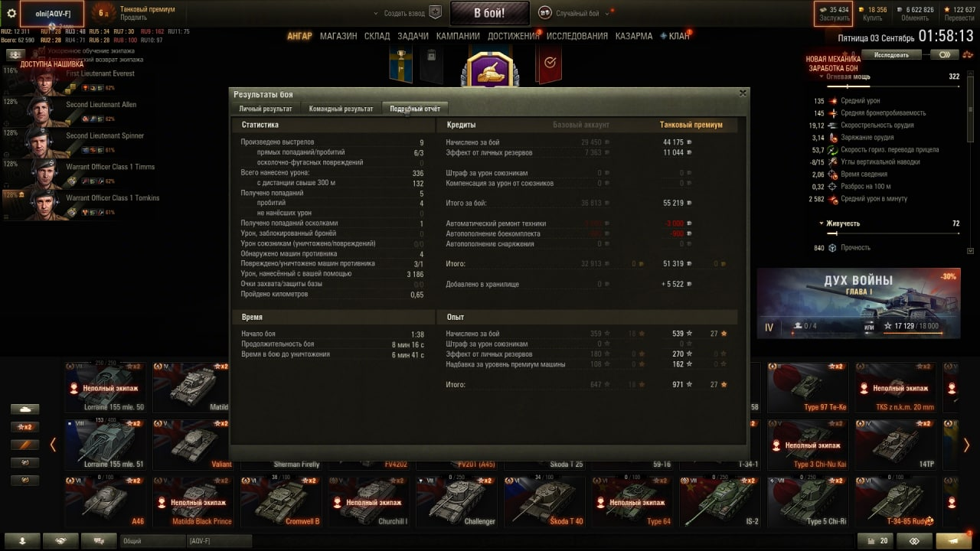Screen dimensions: 980x551
Task: Click Обменять under the credits balance
Action: pyautogui.click(x=915, y=18)
